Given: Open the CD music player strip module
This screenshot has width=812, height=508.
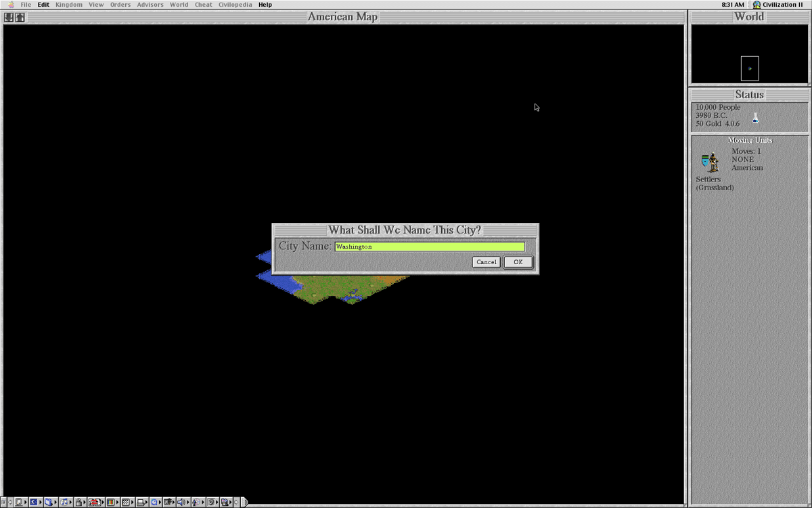Looking at the screenshot, I should 66,502.
